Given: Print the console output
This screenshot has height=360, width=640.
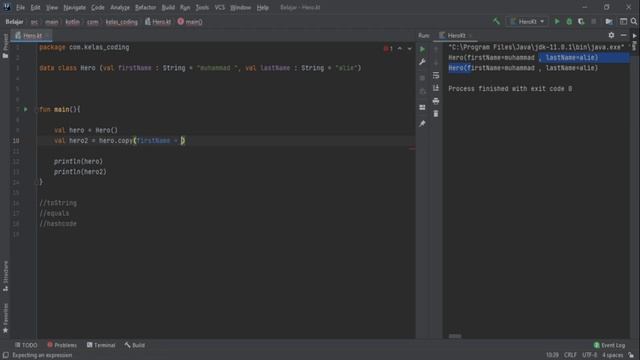Looking at the screenshot, I should [436, 101].
